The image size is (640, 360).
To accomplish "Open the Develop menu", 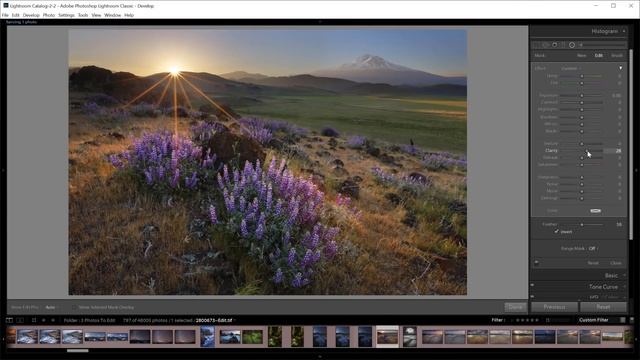I will pyautogui.click(x=31, y=15).
